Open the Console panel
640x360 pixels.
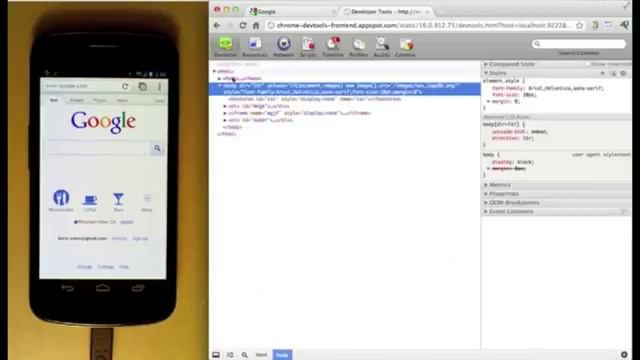coord(405,47)
